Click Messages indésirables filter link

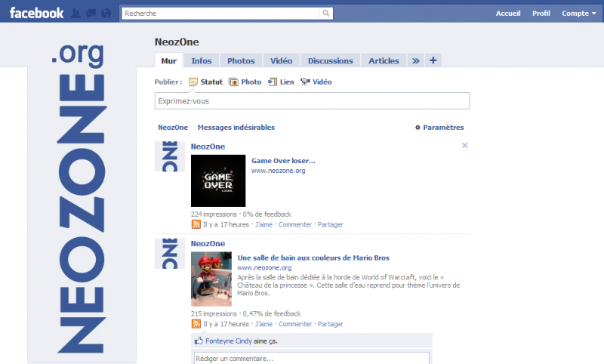pos(236,128)
